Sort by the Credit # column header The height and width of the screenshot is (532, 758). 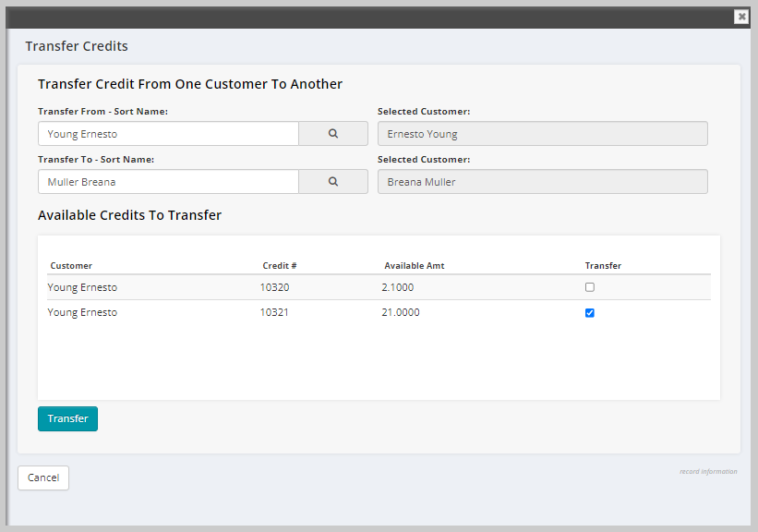point(280,266)
